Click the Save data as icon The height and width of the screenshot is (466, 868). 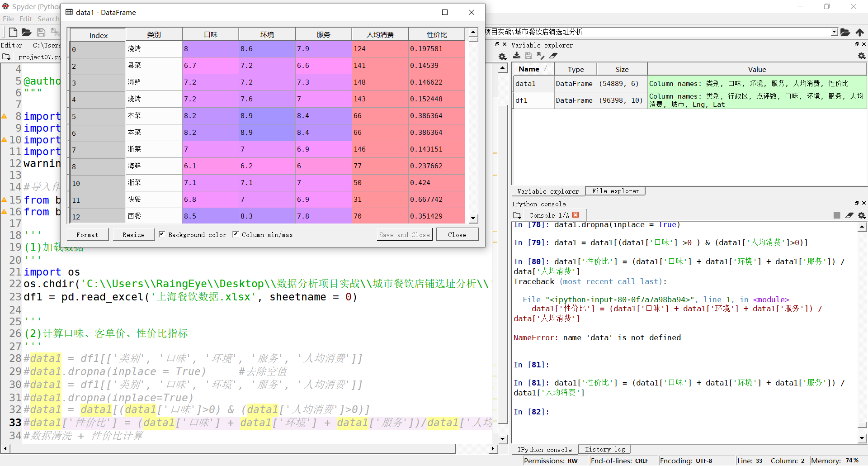(x=540, y=56)
